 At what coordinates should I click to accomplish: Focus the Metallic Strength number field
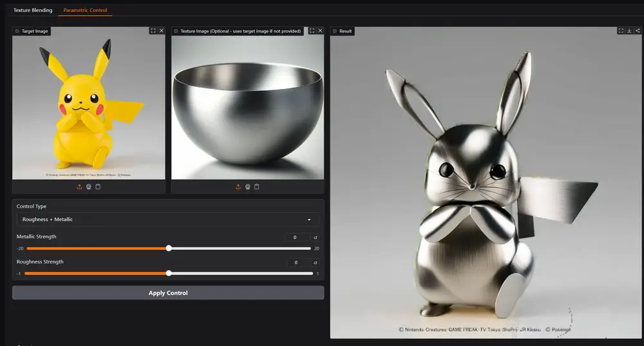[298, 237]
